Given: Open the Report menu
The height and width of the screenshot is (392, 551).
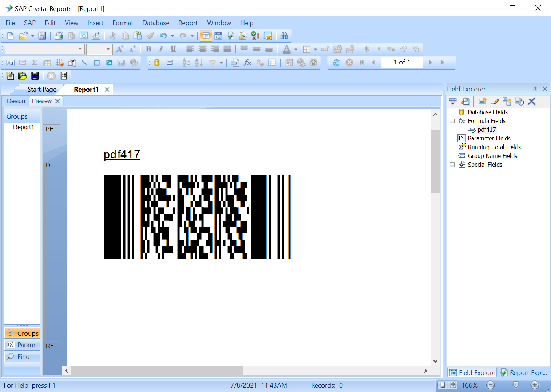Looking at the screenshot, I should coord(188,23).
